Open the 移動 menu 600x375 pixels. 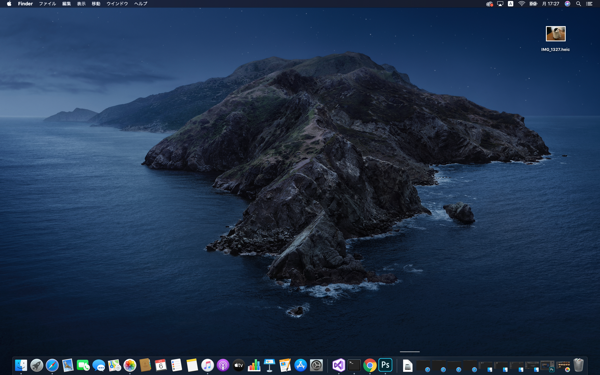point(96,3)
